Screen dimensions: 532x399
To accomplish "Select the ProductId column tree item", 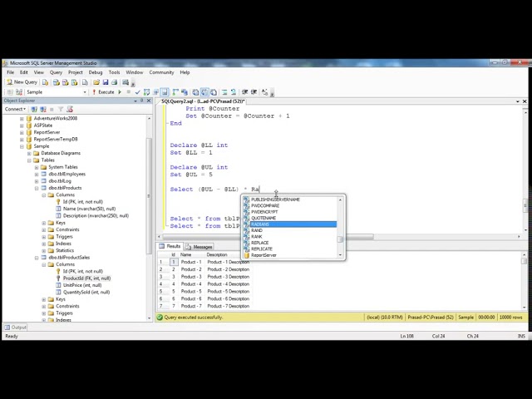I will click(x=86, y=278).
